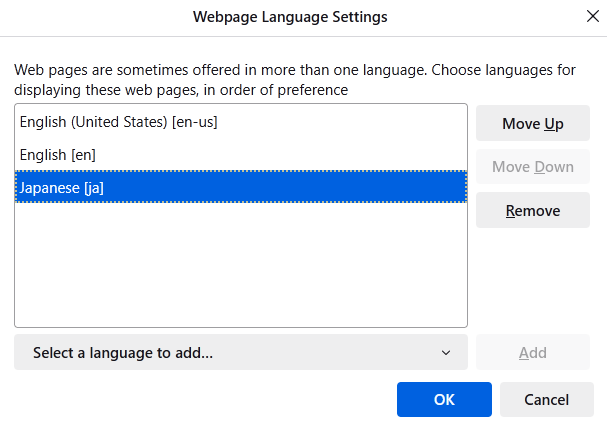This screenshot has width=607, height=424.
Task: Raise Japanese in the preference order
Action: 532,124
